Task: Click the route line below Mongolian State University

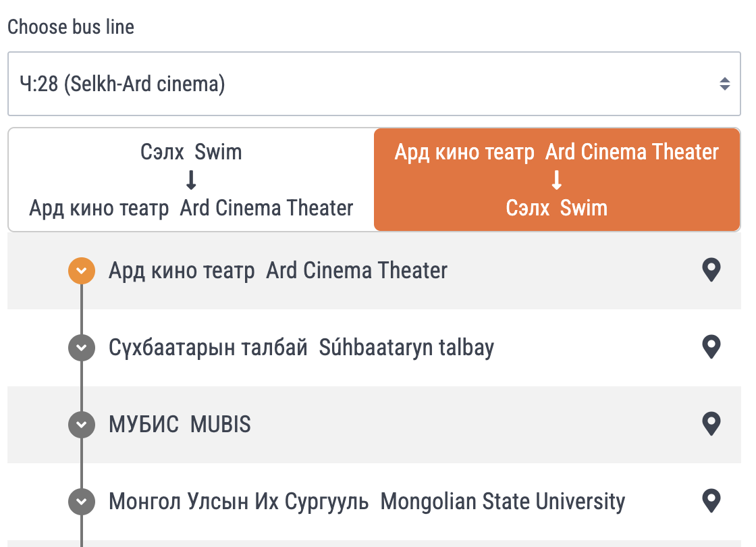Action: click(81, 532)
